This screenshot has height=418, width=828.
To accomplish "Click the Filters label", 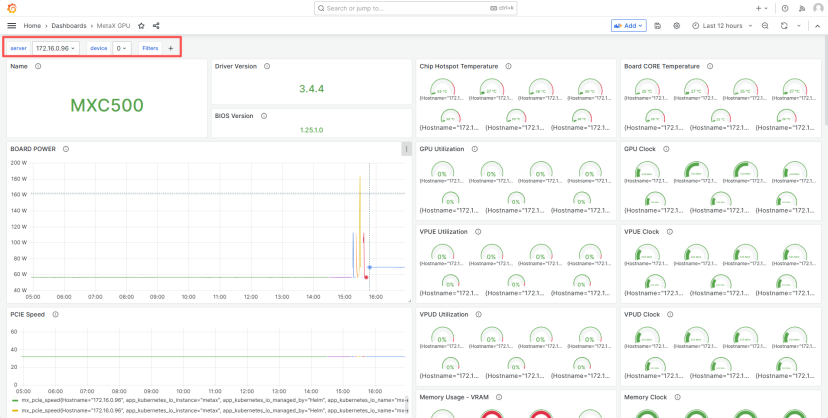I will pos(150,48).
